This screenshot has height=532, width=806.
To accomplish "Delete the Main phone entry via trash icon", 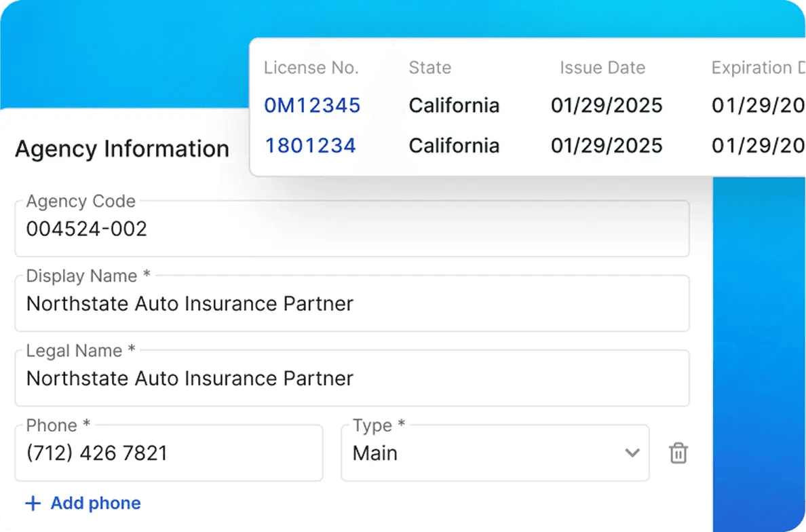I will [677, 453].
